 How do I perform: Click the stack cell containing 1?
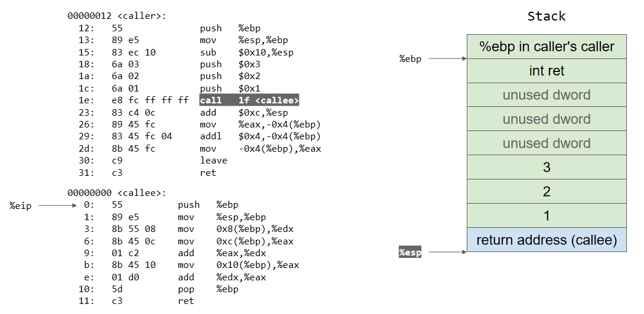[x=546, y=216]
